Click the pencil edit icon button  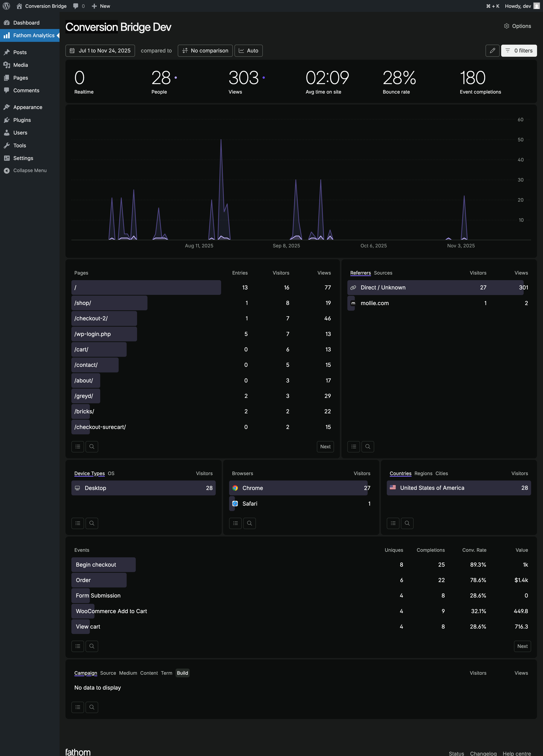click(x=492, y=51)
